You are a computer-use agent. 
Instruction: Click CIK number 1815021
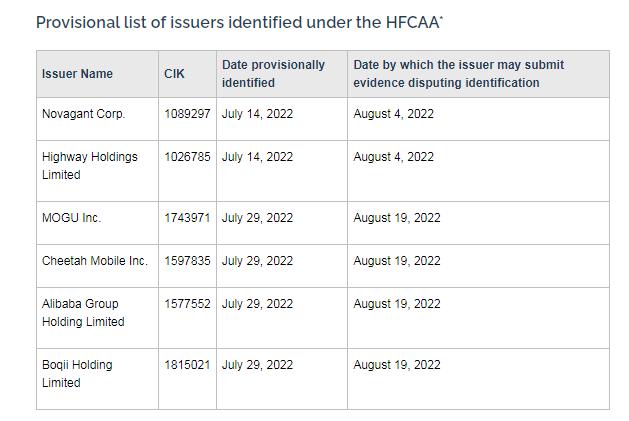pyautogui.click(x=187, y=365)
